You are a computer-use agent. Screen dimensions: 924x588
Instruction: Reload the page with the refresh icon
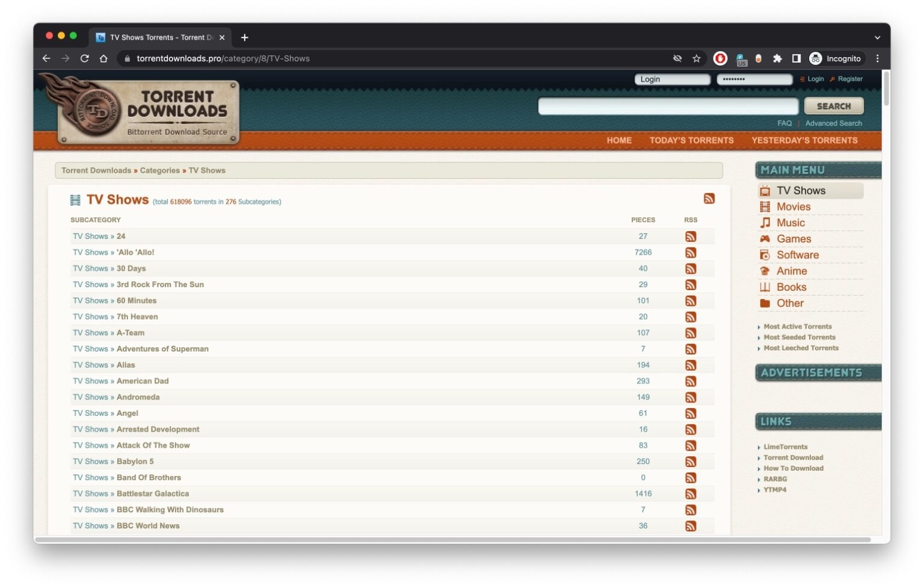pyautogui.click(x=85, y=58)
